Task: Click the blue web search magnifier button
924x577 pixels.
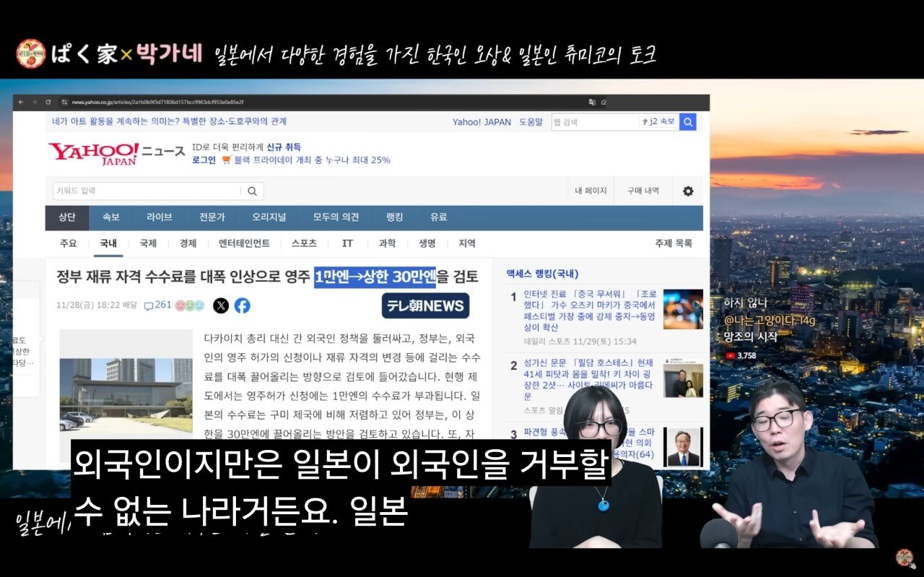Action: coord(688,122)
